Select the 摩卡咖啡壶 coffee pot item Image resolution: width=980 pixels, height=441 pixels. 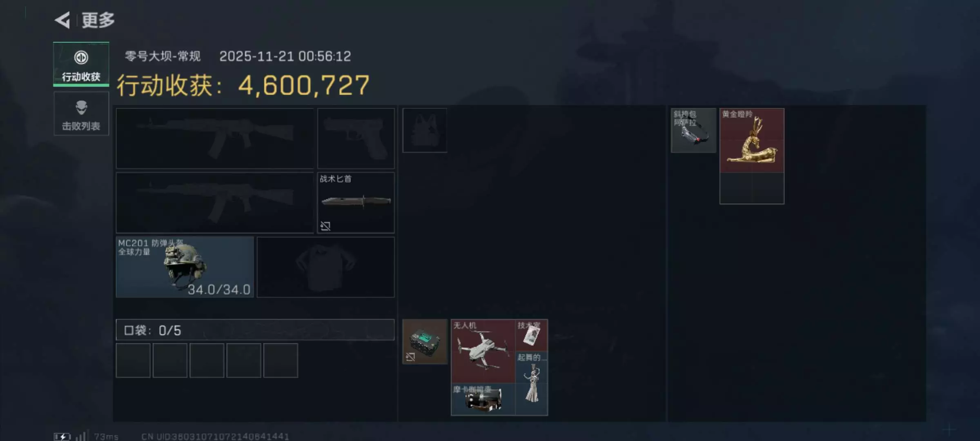[483, 399]
